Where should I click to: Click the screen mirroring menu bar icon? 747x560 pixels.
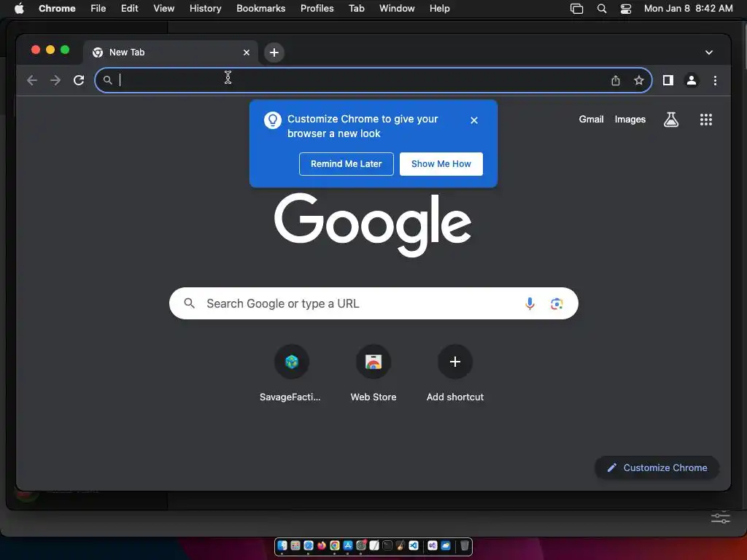[577, 9]
